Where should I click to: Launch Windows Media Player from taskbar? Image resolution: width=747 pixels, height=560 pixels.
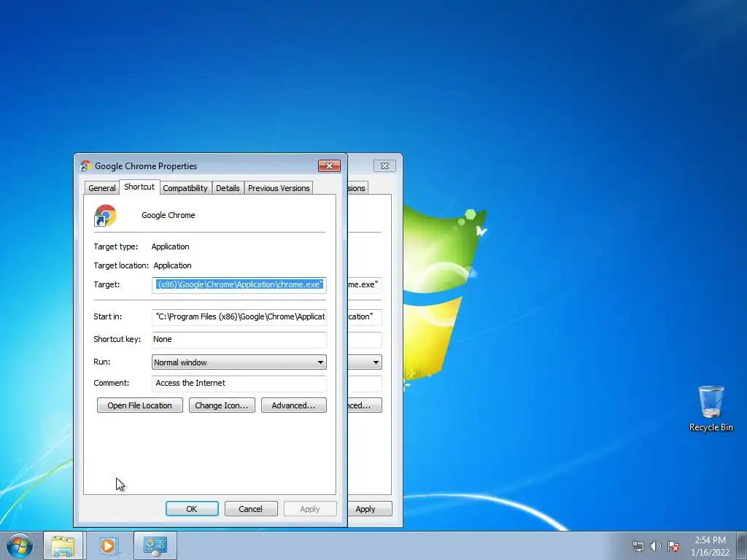click(x=109, y=545)
